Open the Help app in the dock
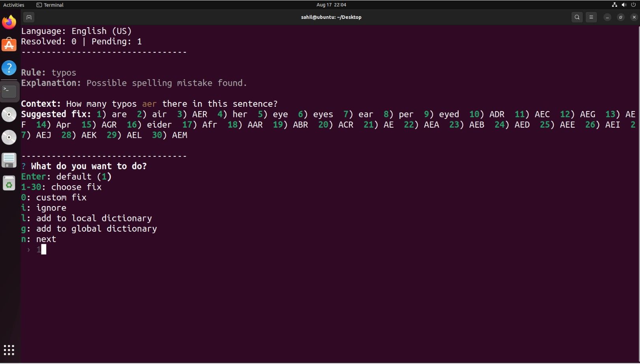640x364 pixels. 9,68
